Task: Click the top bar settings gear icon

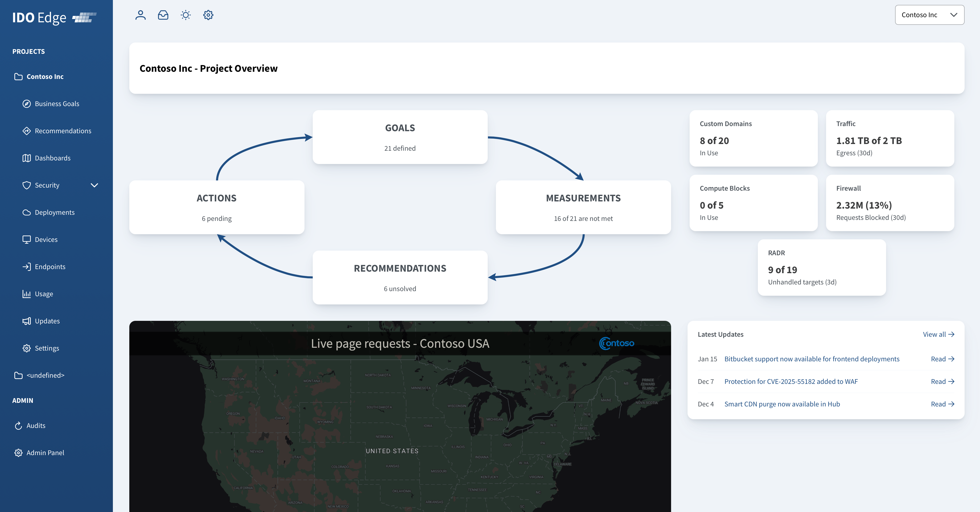Action: 208,15
